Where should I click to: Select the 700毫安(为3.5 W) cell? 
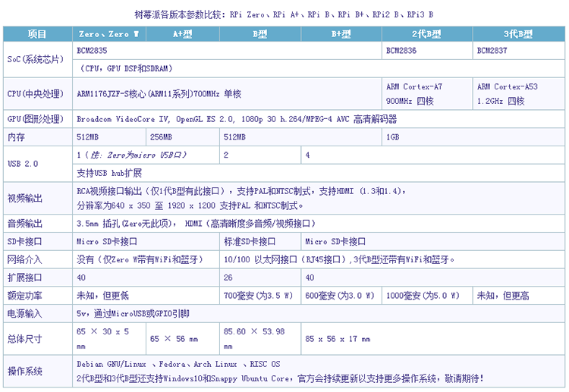[x=260, y=296]
